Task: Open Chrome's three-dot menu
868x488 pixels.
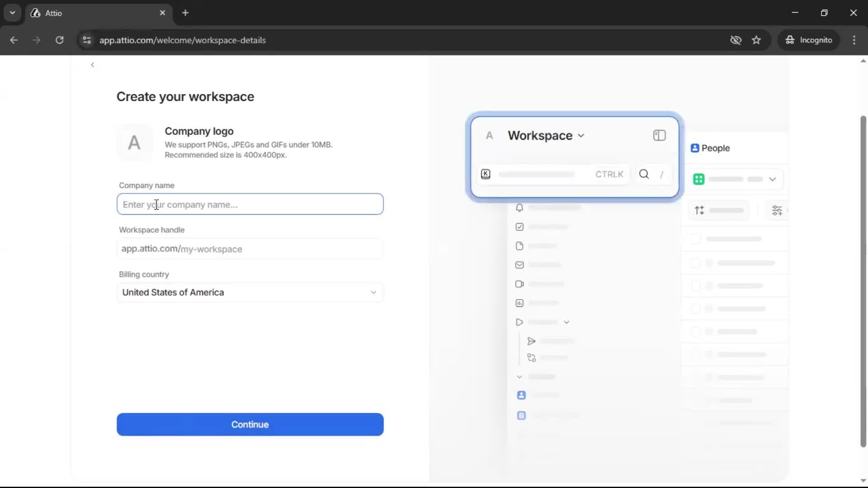Action: (x=854, y=40)
